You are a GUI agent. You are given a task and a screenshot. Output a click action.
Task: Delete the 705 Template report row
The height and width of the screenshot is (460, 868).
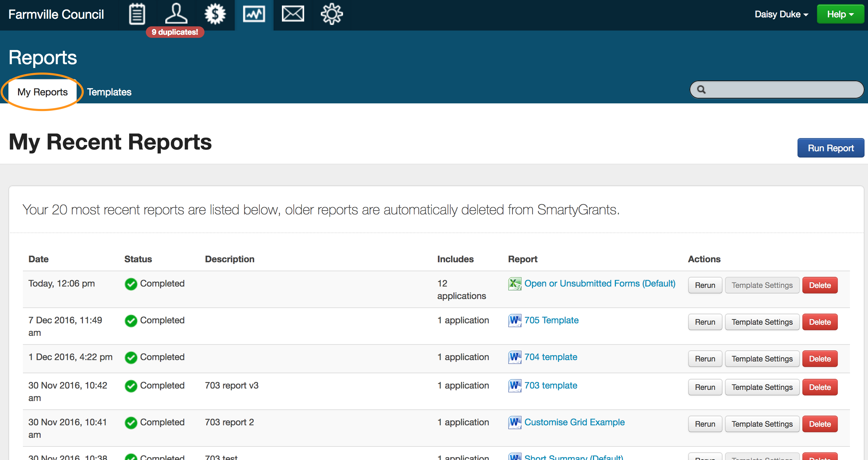[x=820, y=322]
